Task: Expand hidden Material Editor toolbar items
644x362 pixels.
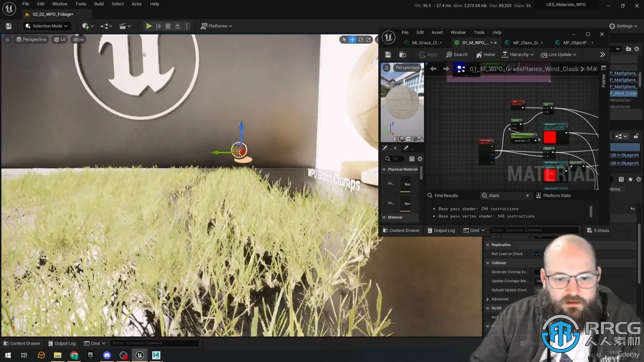Action: pyautogui.click(x=602, y=54)
